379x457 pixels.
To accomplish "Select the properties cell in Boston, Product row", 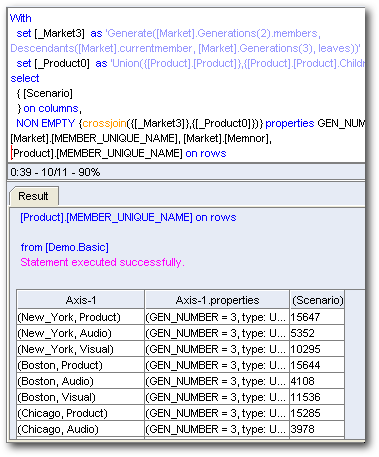I will pyautogui.click(x=217, y=365).
